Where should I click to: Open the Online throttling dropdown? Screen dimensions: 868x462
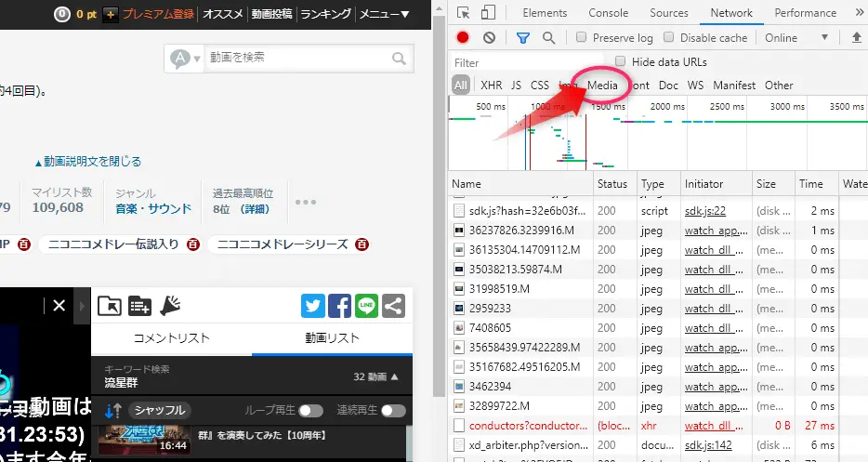click(x=796, y=38)
